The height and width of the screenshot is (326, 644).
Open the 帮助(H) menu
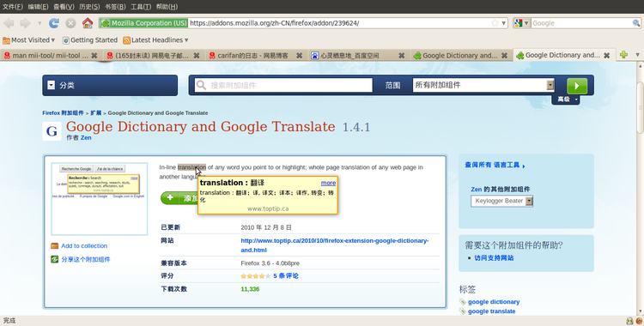pyautogui.click(x=167, y=7)
